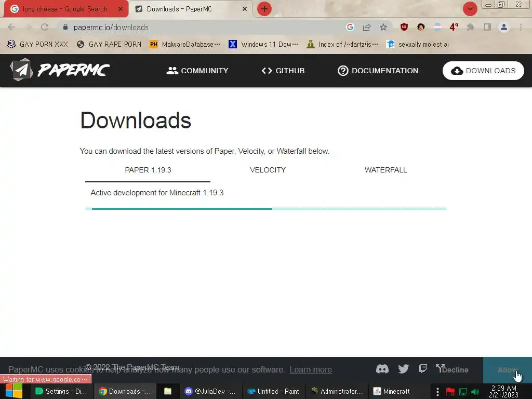Open the Index of /~dartz/is bookmark
532x399 pixels.
tap(342, 45)
